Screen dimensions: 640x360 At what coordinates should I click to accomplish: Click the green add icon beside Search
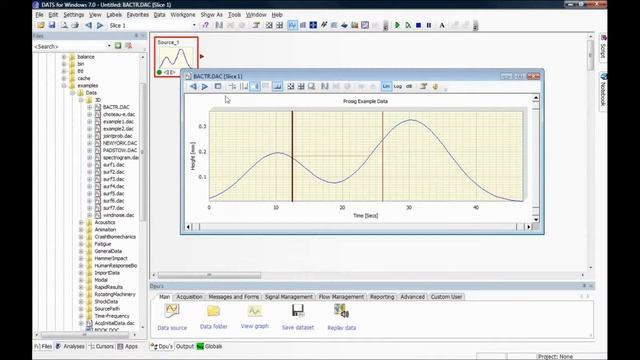(x=118, y=46)
